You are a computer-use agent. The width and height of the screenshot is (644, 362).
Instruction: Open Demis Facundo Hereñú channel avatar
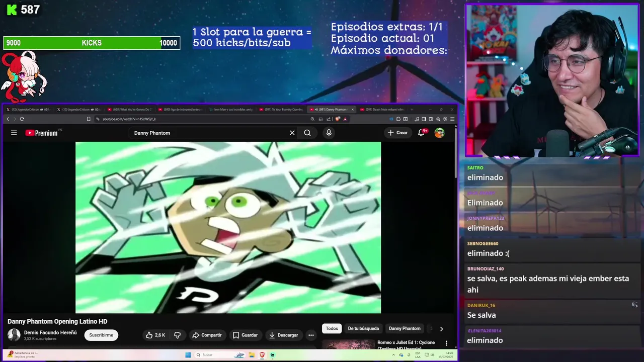(14, 335)
